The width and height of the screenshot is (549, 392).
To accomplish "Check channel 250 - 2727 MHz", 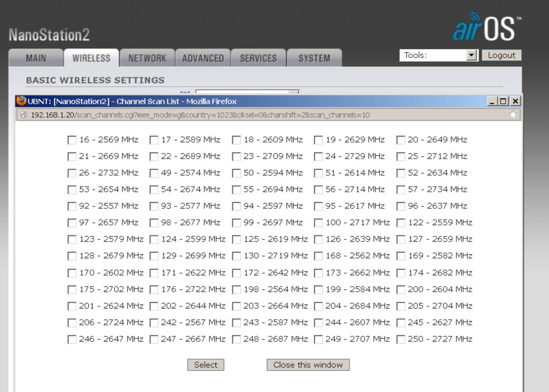I will (401, 340).
